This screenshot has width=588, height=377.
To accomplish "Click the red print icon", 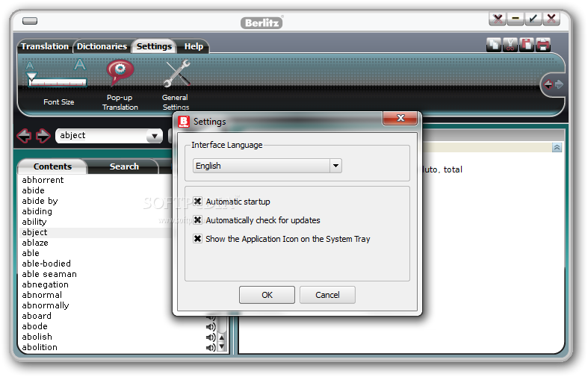I will pos(543,45).
